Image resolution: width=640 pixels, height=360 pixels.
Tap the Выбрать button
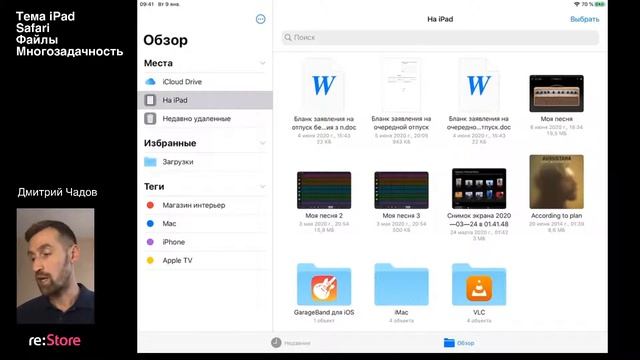pos(584,19)
